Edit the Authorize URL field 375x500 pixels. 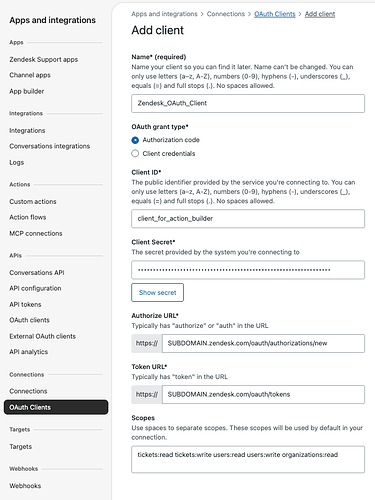tap(263, 343)
